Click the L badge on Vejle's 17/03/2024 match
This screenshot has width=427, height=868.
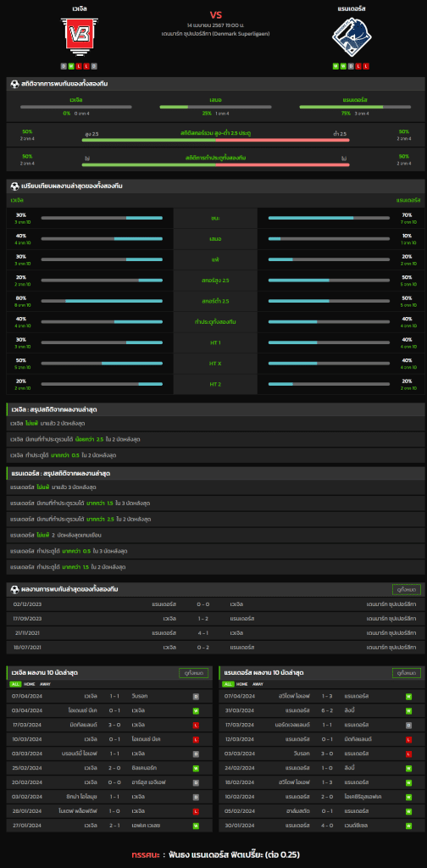point(196,725)
